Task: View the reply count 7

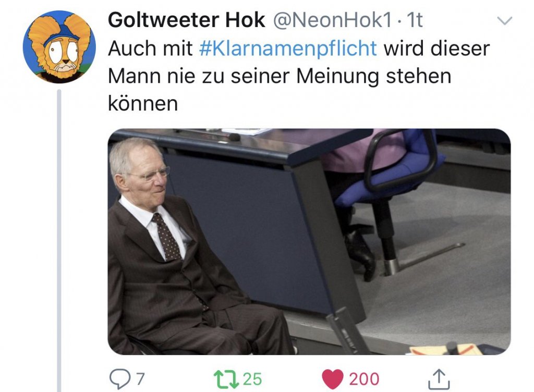Action: [x=140, y=379]
